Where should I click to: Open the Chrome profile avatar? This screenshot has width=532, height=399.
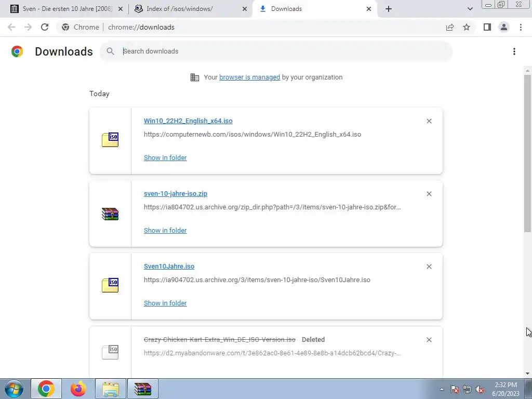tap(504, 27)
